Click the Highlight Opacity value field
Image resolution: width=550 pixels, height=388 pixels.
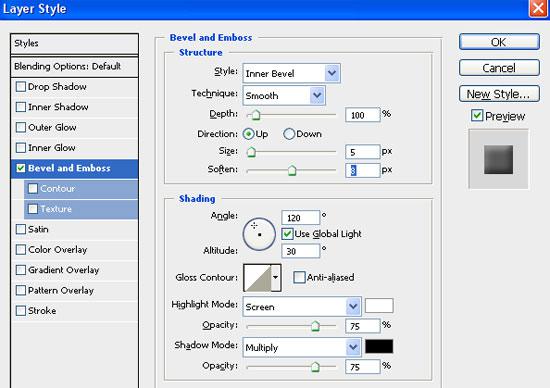363,326
